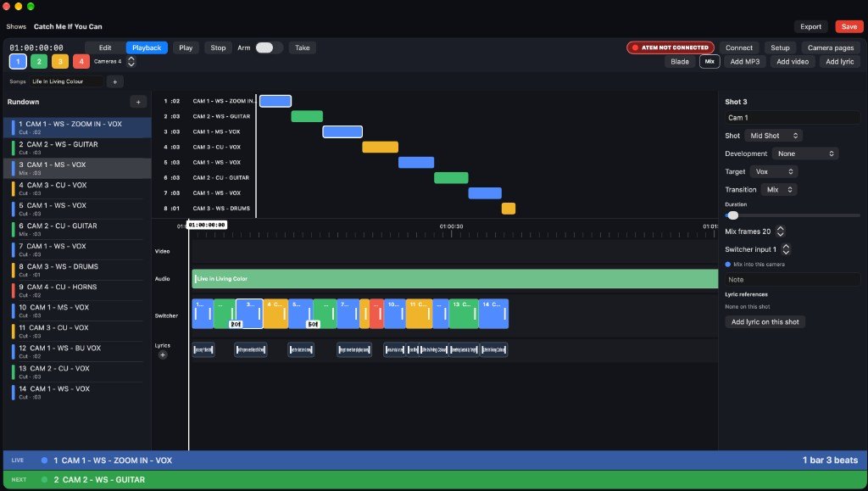Move the Duration slider handle
868x491 pixels.
(733, 215)
